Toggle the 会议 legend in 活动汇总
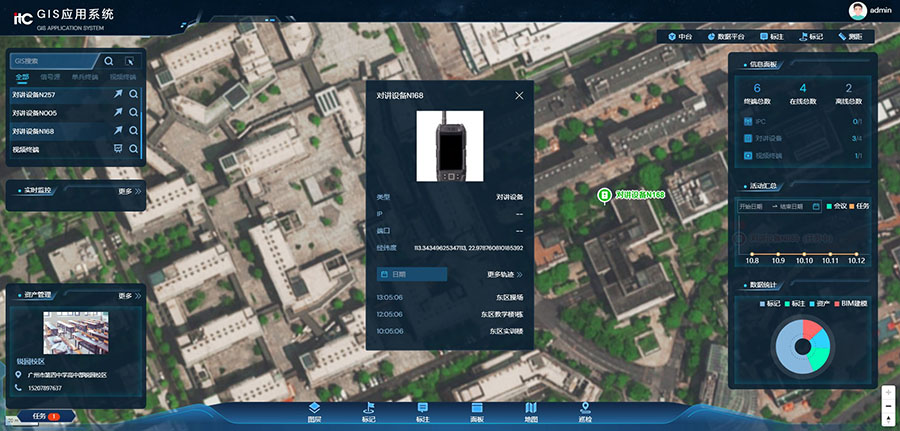 click(x=836, y=206)
